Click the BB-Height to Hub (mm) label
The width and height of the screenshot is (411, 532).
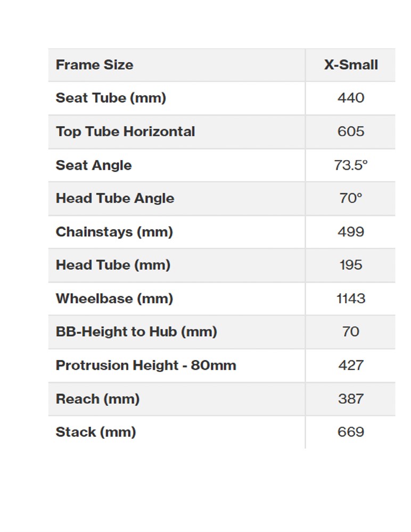click(136, 332)
